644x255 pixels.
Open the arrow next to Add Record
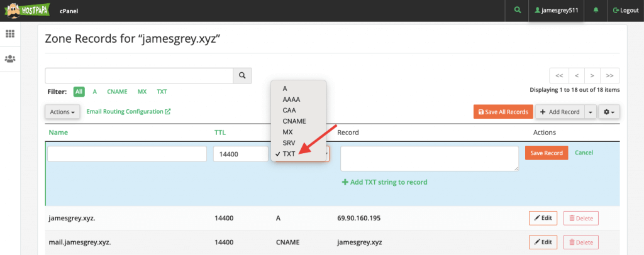coord(591,112)
